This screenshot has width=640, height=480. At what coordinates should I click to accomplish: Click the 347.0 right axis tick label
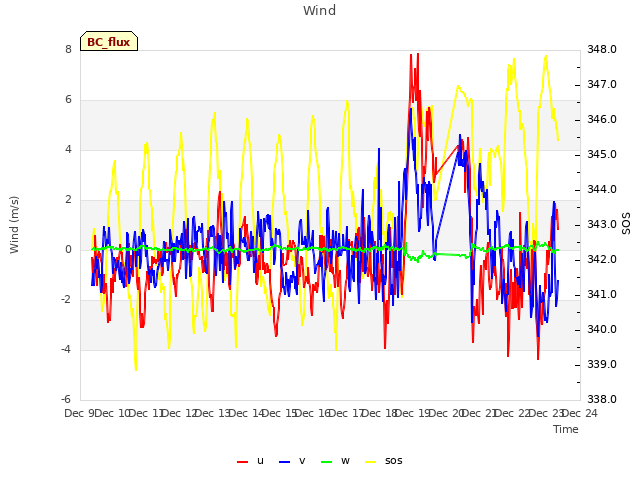(x=602, y=84)
